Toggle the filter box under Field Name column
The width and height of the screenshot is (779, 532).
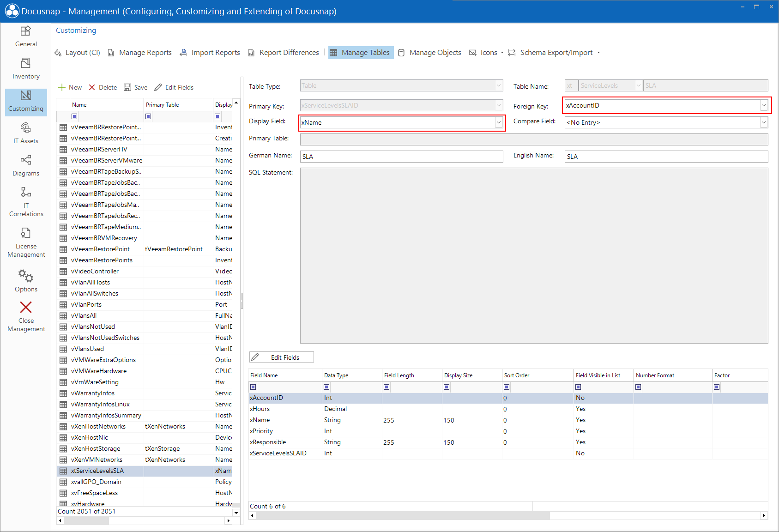pos(253,387)
